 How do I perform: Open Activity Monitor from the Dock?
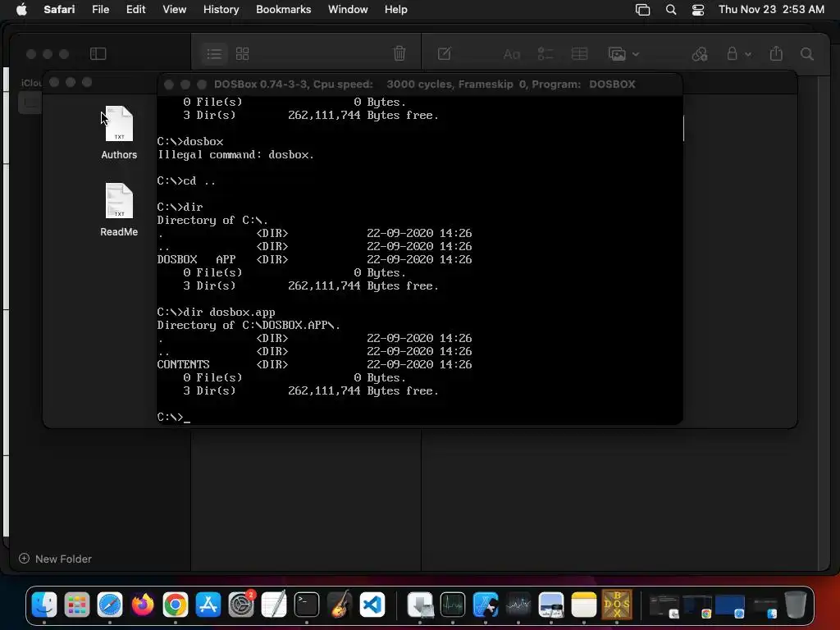pyautogui.click(x=453, y=605)
